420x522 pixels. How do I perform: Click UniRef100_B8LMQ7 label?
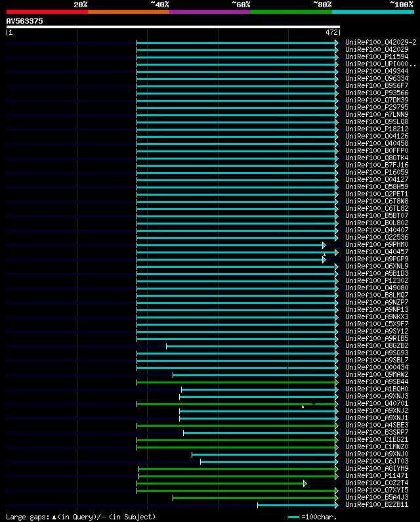pyautogui.click(x=377, y=295)
